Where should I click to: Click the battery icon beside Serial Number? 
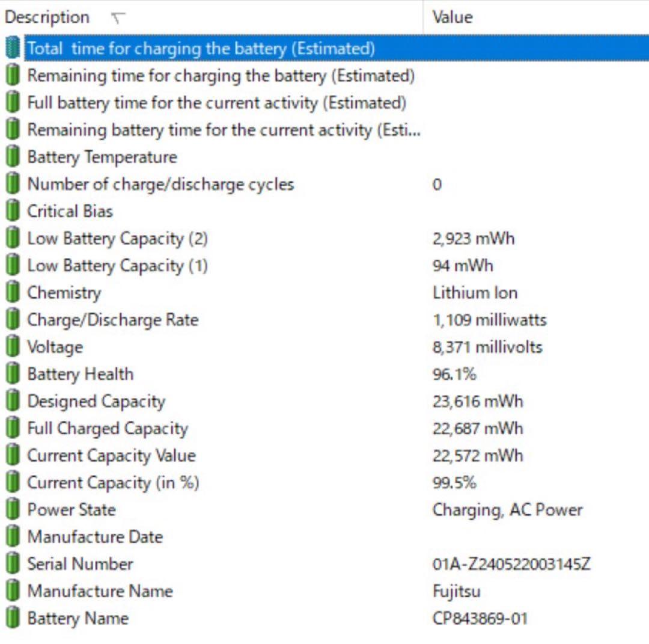[x=13, y=564]
